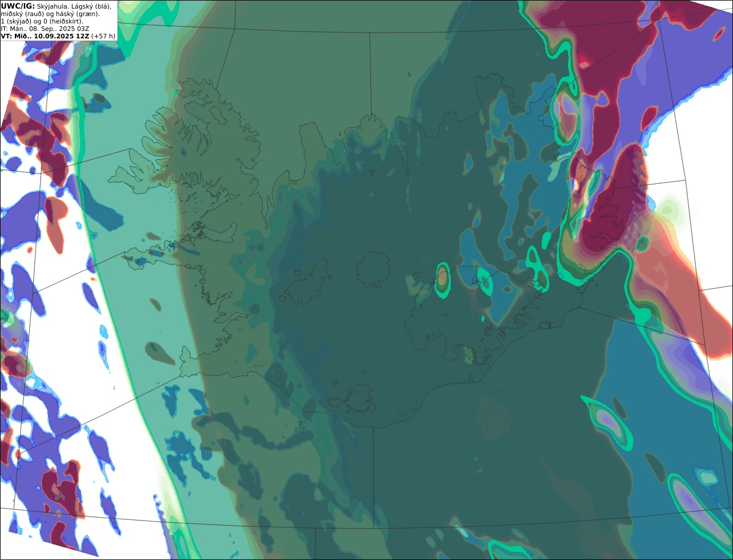
Task: Click the initial time "IT: Mán.. 08. Sep.. 2025 03Z"
Action: [45, 29]
